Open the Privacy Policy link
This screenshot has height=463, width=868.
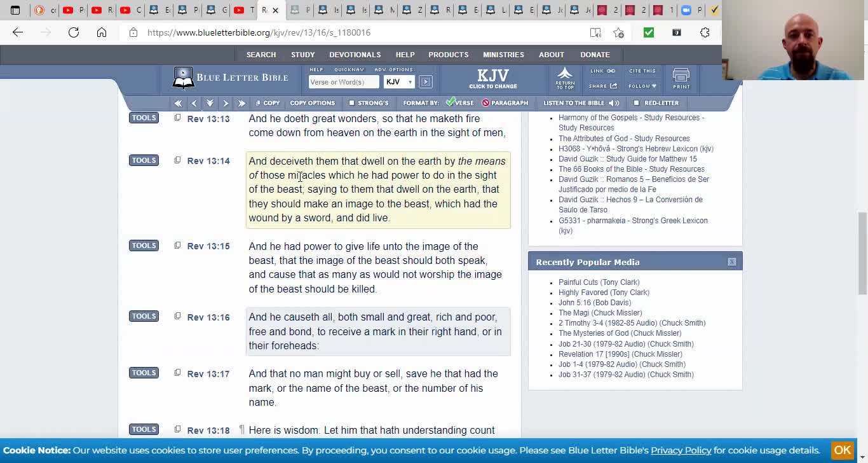(x=681, y=450)
